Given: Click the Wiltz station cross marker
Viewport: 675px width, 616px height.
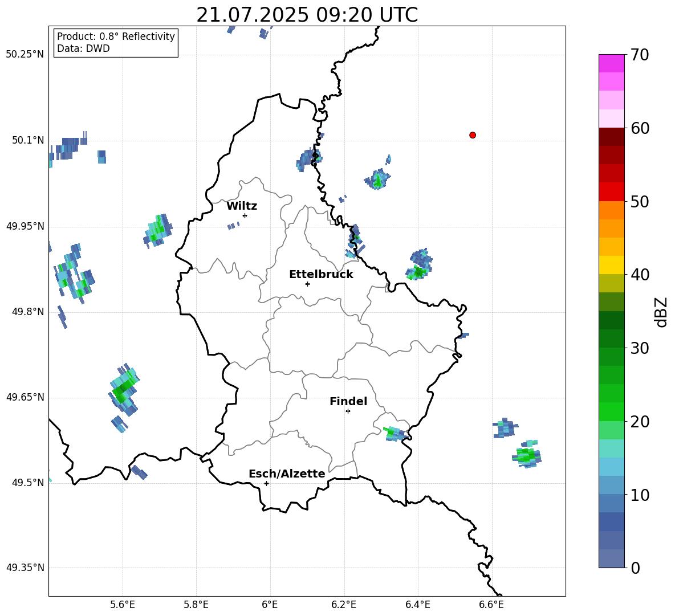Looking at the screenshot, I should [245, 215].
